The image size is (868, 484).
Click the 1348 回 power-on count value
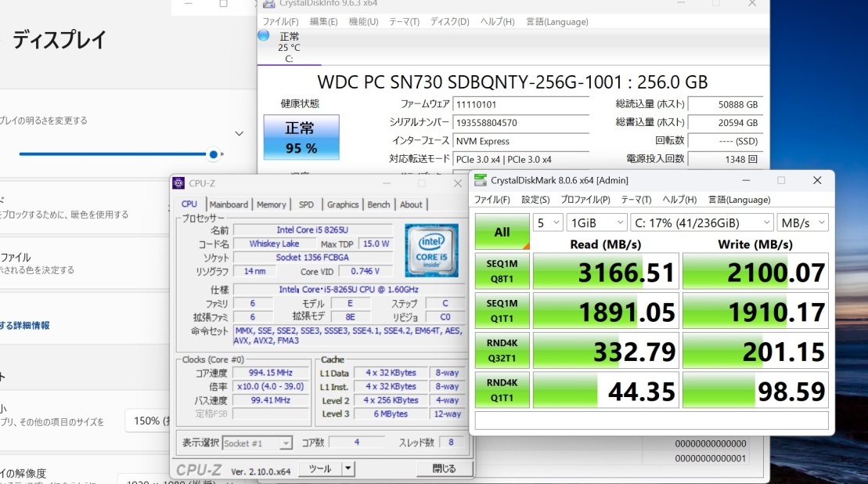pyautogui.click(x=726, y=159)
